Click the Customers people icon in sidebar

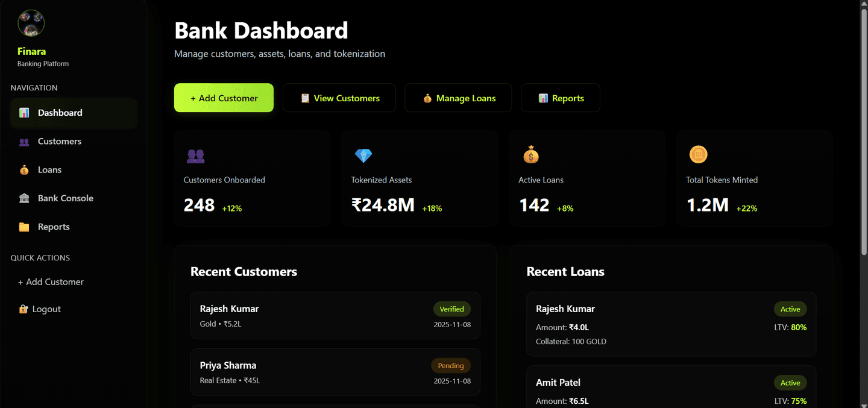click(x=24, y=142)
